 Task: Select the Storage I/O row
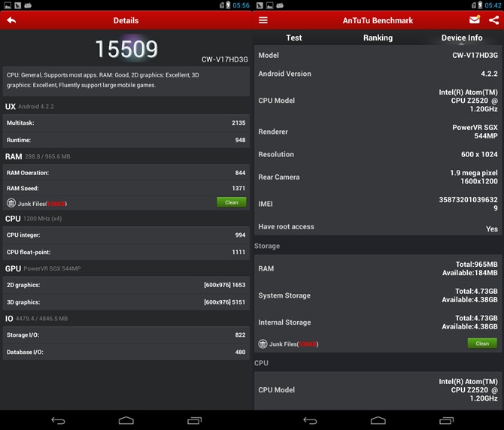tap(126, 335)
